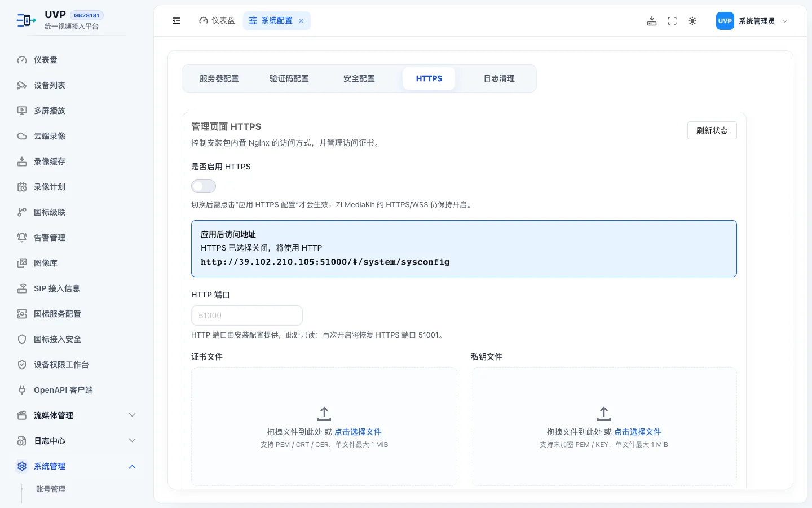
Task: Click the certificate file upload arrow icon
Action: [x=324, y=414]
